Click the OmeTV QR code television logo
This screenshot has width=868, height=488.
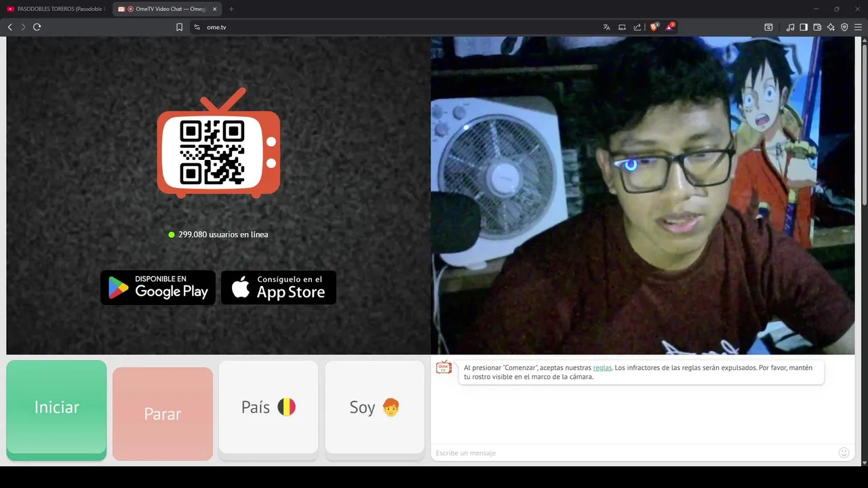(218, 143)
